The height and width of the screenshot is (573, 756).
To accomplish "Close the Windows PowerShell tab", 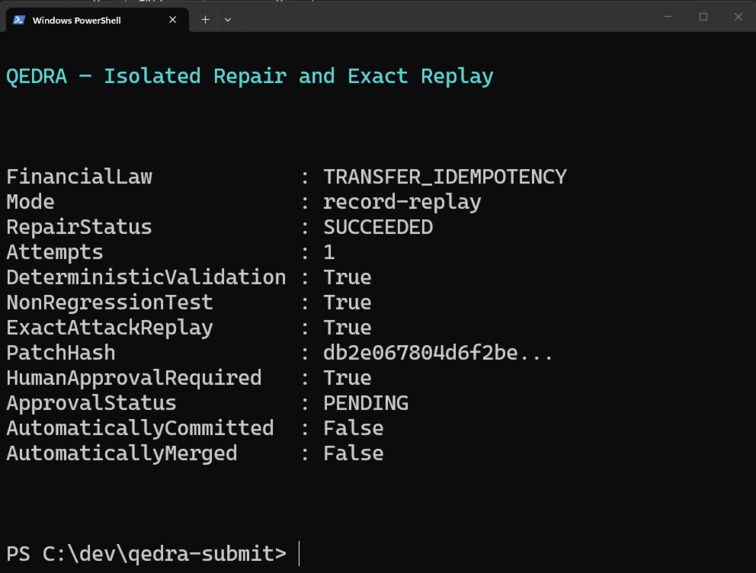I will tap(173, 20).
